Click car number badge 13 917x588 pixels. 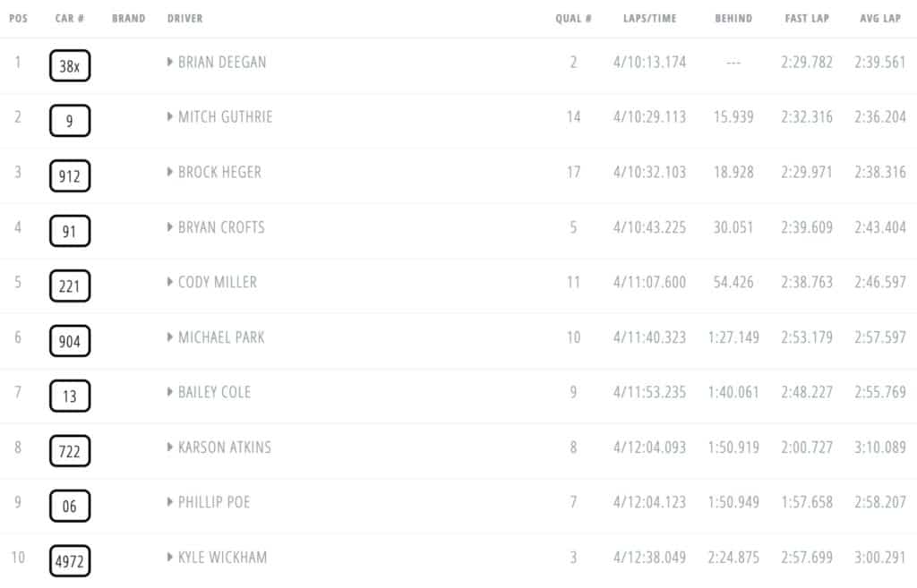coord(70,396)
